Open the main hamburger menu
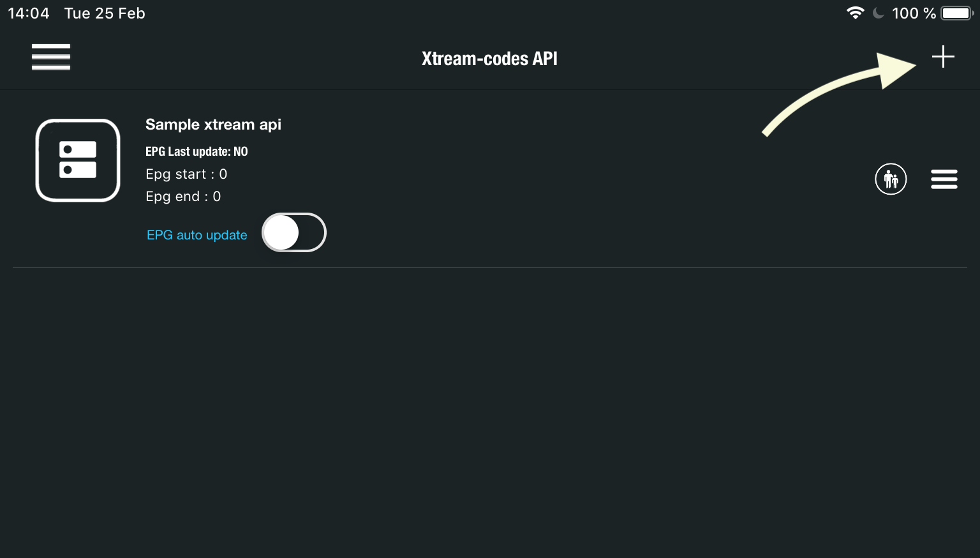Screen dimensions: 980x558 [51, 57]
